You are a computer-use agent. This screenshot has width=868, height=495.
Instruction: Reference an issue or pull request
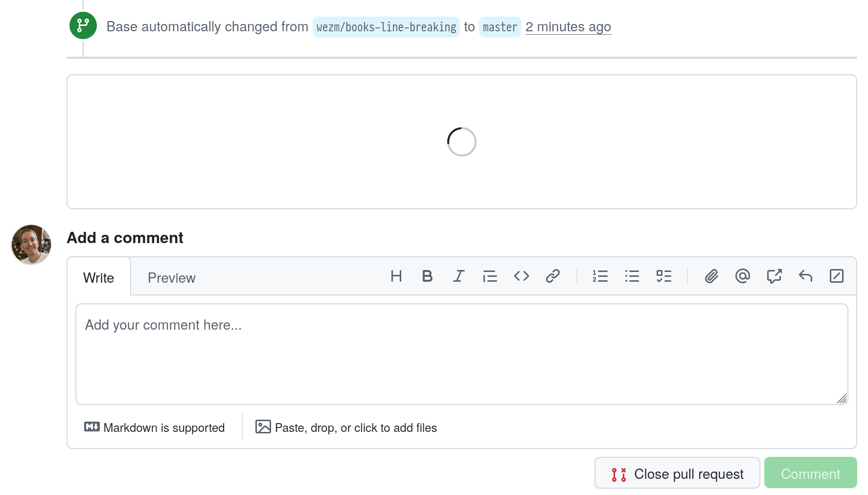(x=774, y=276)
